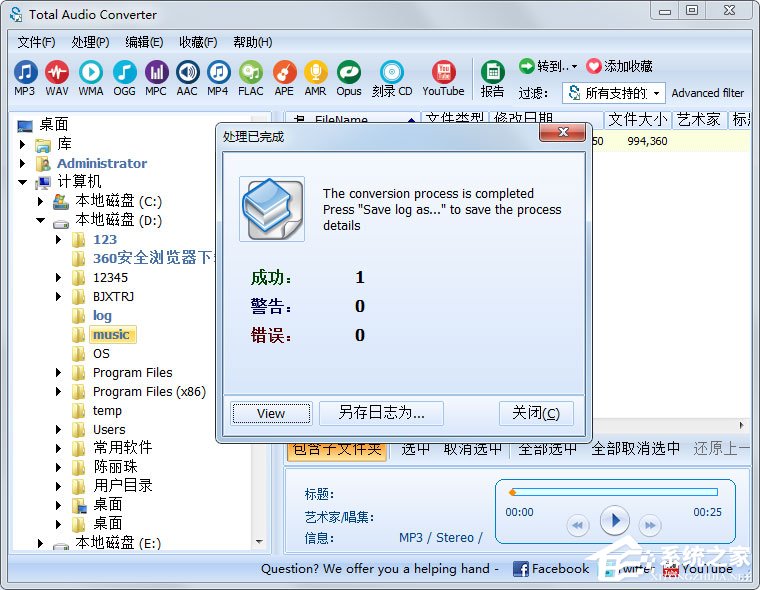
Task: Expand the Administrator tree node
Action: tap(22, 163)
